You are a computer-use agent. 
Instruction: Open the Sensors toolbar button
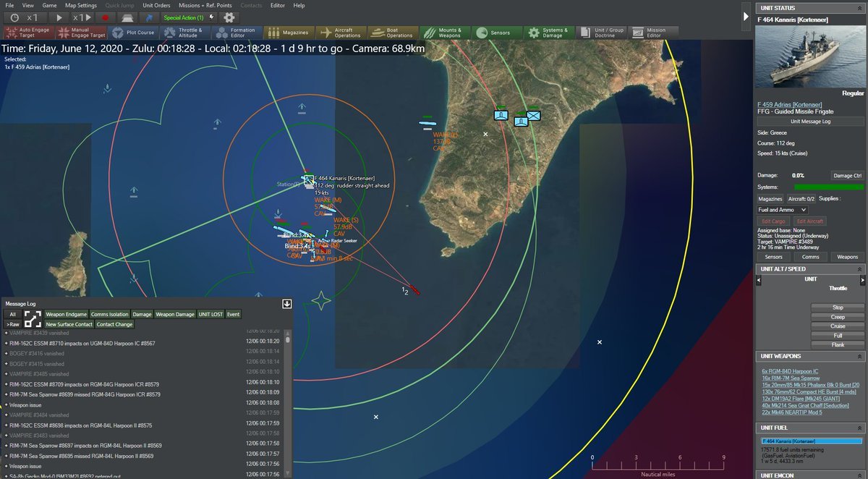pos(493,33)
